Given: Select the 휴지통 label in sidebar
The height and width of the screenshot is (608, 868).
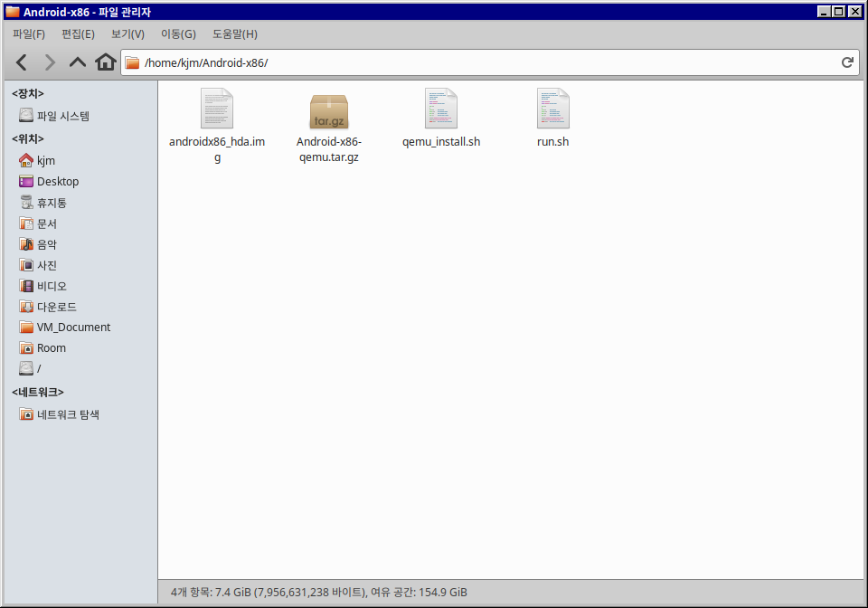Looking at the screenshot, I should [x=52, y=203].
